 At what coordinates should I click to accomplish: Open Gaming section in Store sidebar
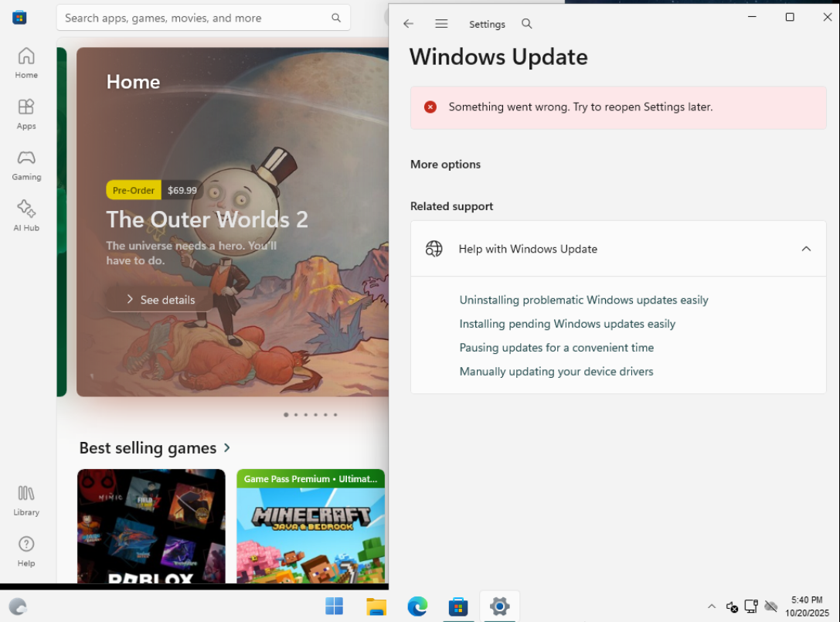(26, 165)
